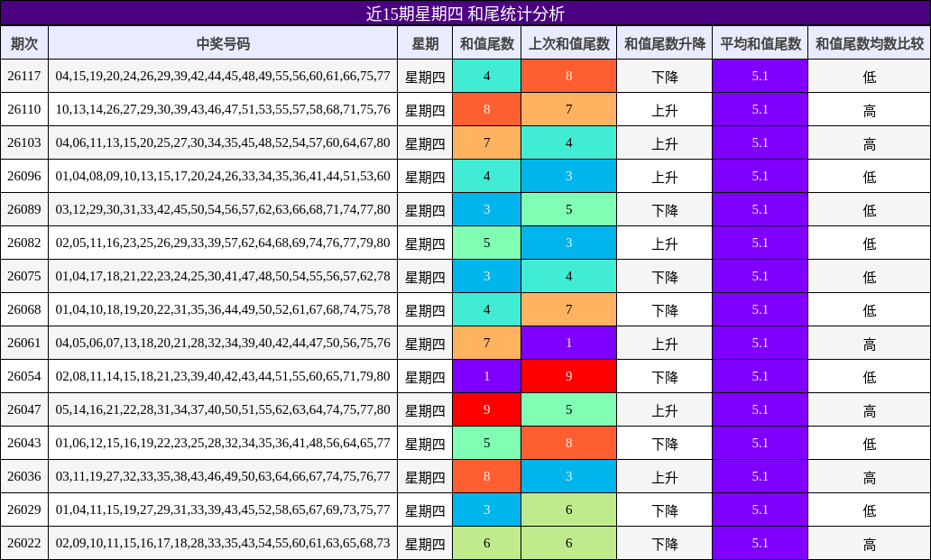
Task: Click the 和值尾数 column header
Action: tap(487, 43)
